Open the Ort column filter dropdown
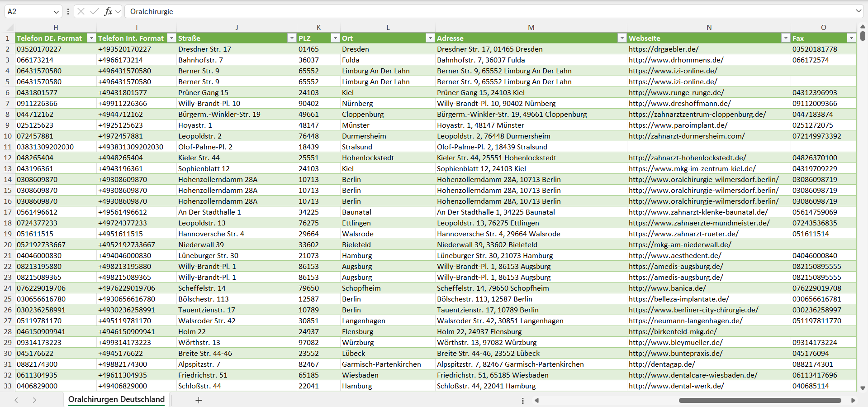 [430, 38]
